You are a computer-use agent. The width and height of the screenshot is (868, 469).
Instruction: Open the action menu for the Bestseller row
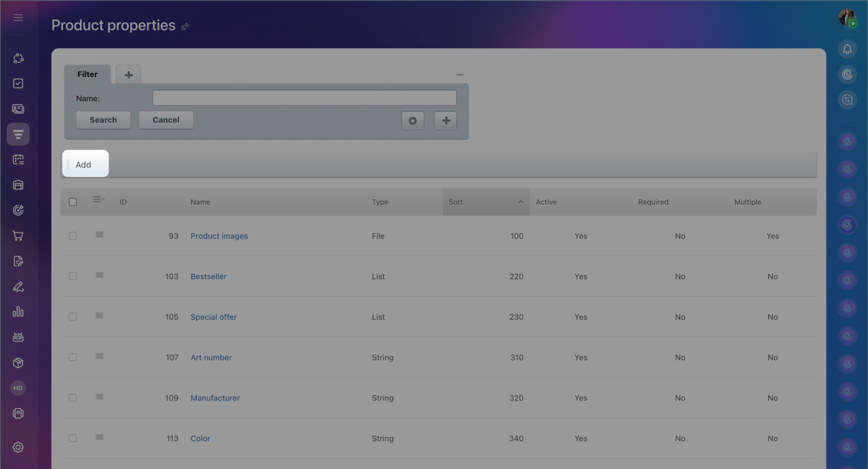pyautogui.click(x=99, y=275)
